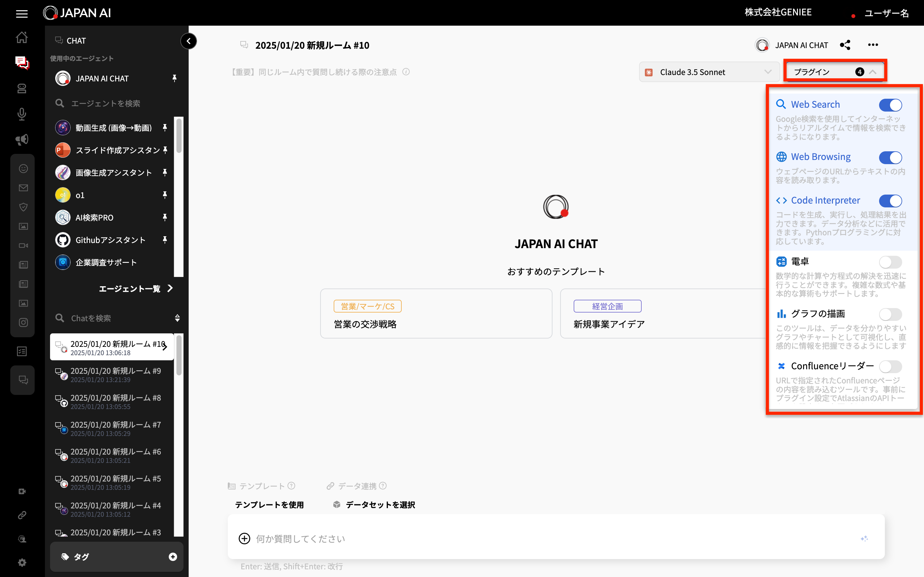Collapse the プラグイン panel with its chevron
This screenshot has width=924, height=577.
(874, 71)
